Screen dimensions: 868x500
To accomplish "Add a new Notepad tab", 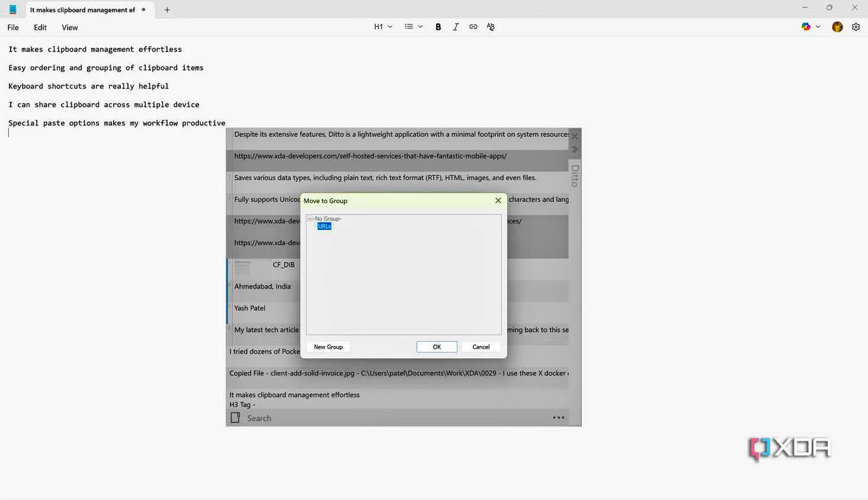I will coord(167,10).
